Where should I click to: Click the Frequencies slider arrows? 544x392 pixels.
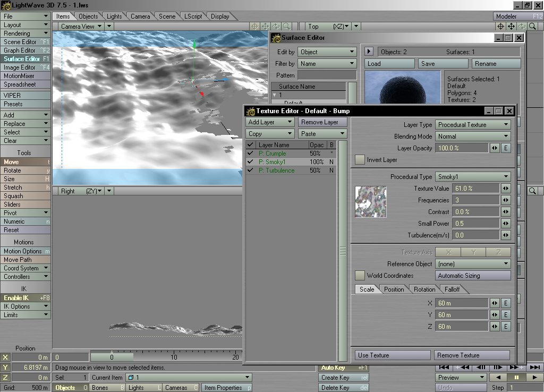506,200
